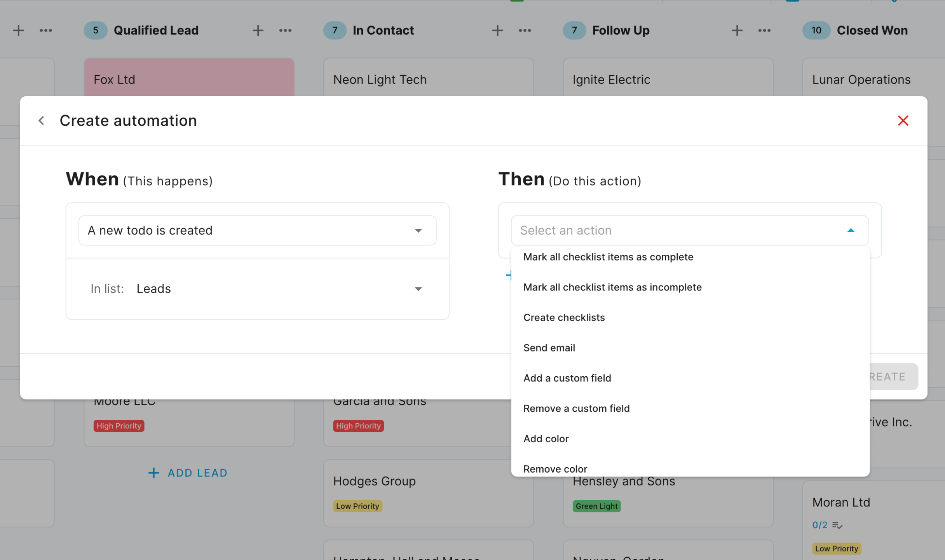This screenshot has height=560, width=945.
Task: Open the Ignite Electric card
Action: (668, 77)
